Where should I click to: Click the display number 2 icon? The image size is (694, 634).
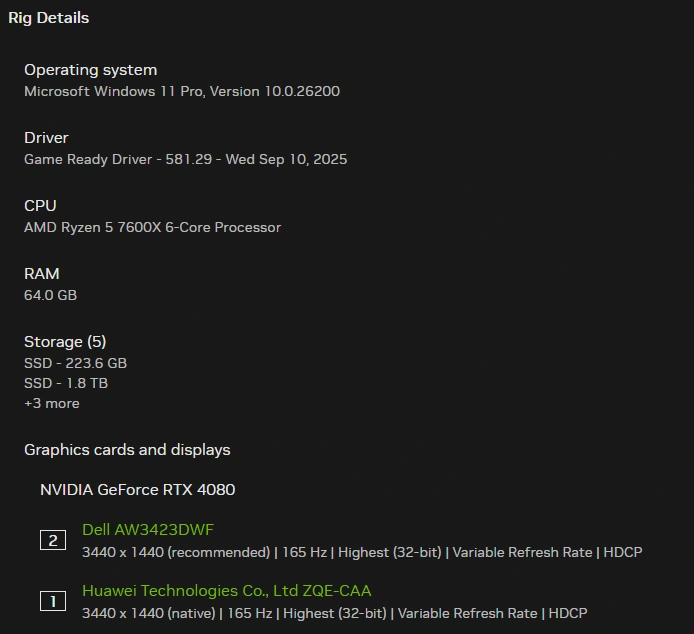click(53, 541)
